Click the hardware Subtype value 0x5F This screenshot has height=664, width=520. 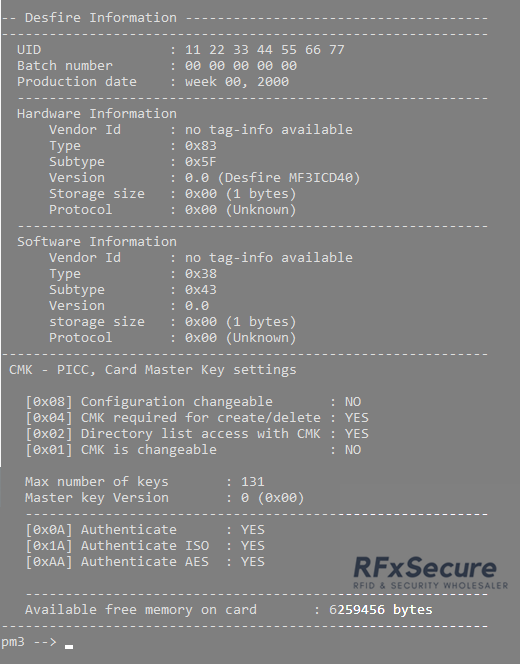click(x=201, y=162)
